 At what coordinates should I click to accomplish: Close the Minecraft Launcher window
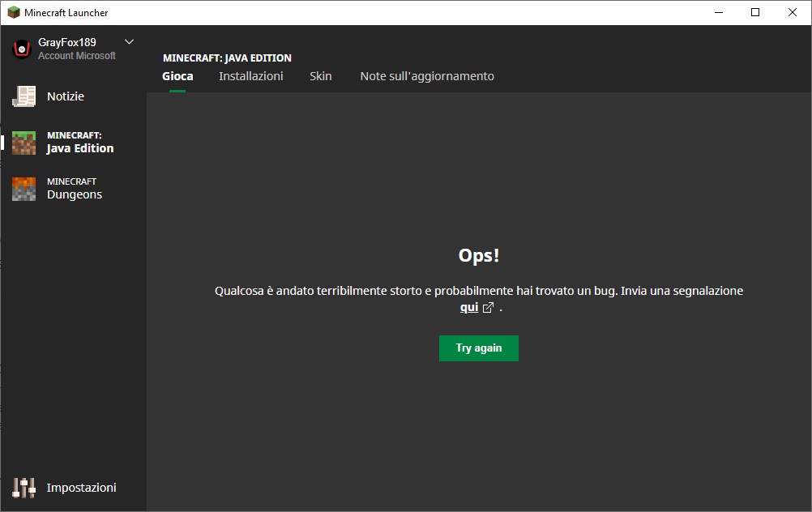793,12
